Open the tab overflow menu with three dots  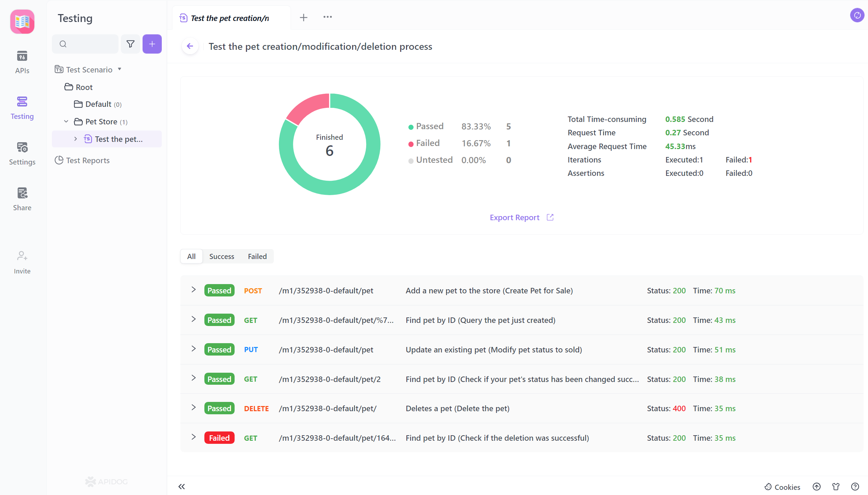[x=327, y=17]
